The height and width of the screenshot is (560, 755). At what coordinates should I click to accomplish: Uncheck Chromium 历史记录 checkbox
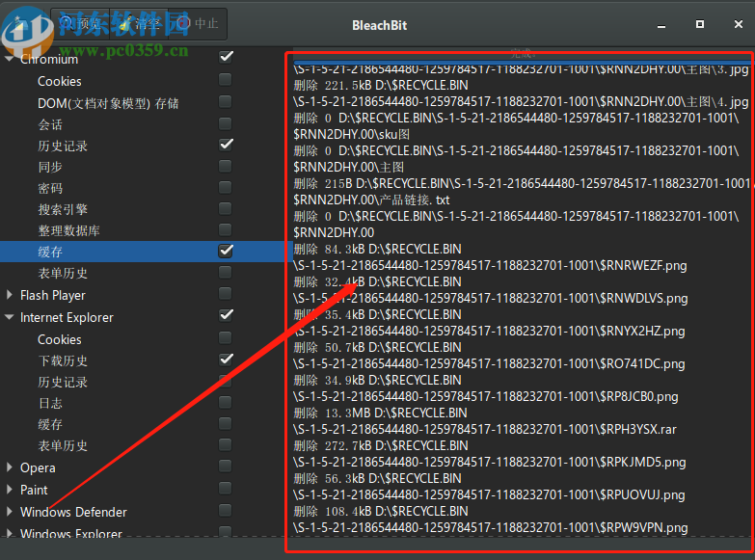click(226, 145)
